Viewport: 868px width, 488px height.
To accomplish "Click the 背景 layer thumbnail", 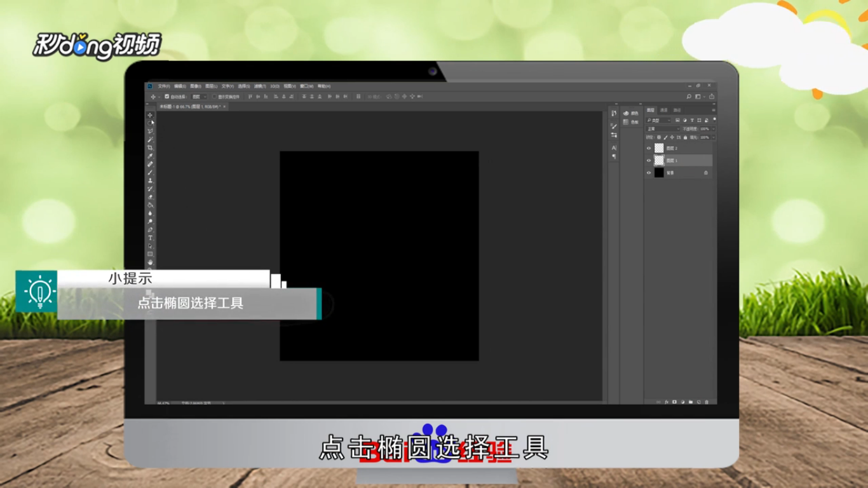I will [x=659, y=173].
